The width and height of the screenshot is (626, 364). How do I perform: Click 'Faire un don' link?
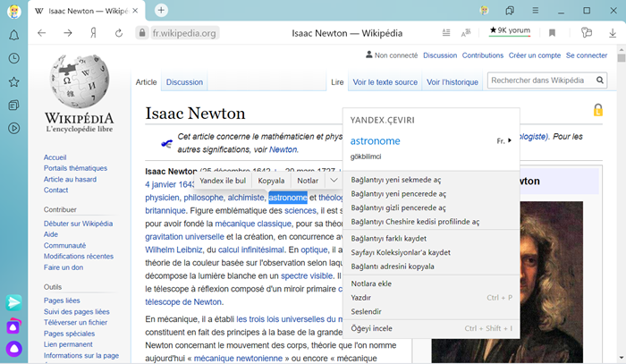point(63,267)
